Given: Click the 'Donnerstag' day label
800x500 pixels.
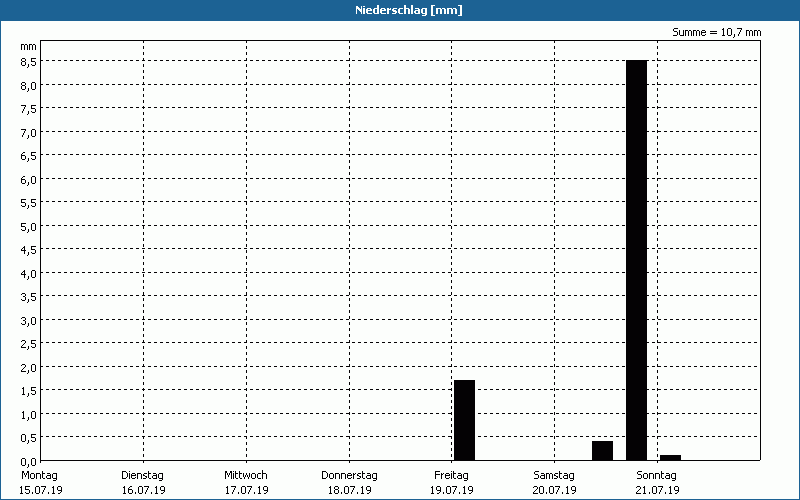Looking at the screenshot, I should click(349, 475).
